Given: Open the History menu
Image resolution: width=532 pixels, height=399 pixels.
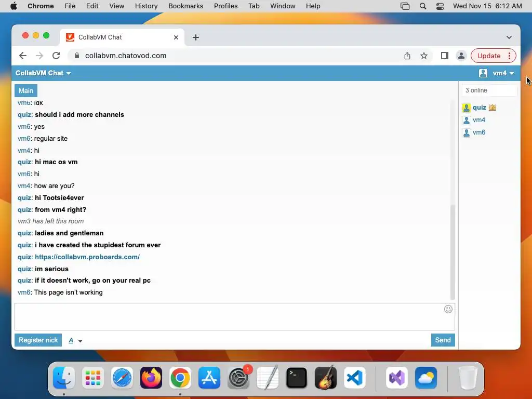Looking at the screenshot, I should (146, 6).
